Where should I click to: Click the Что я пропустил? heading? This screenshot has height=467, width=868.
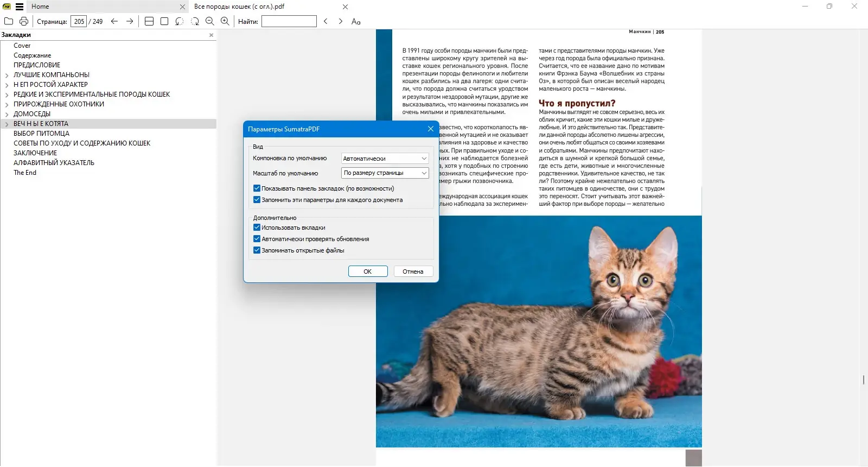[577, 103]
